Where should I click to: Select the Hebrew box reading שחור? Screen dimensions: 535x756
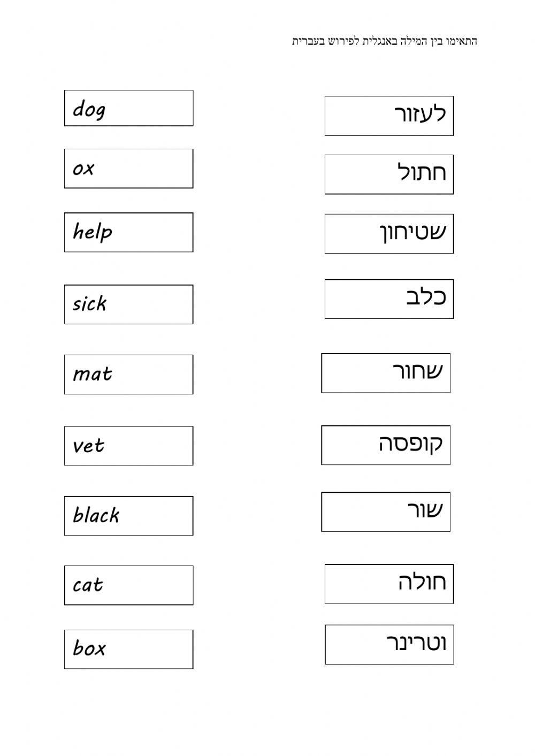pyautogui.click(x=386, y=373)
